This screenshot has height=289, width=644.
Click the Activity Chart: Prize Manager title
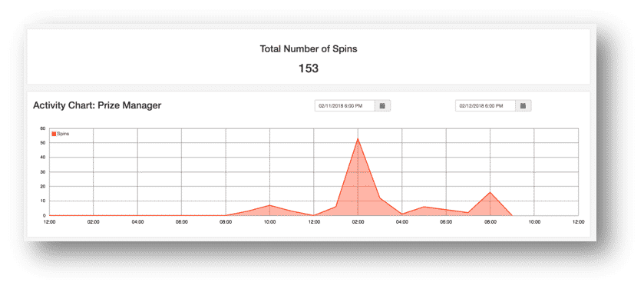click(x=97, y=105)
